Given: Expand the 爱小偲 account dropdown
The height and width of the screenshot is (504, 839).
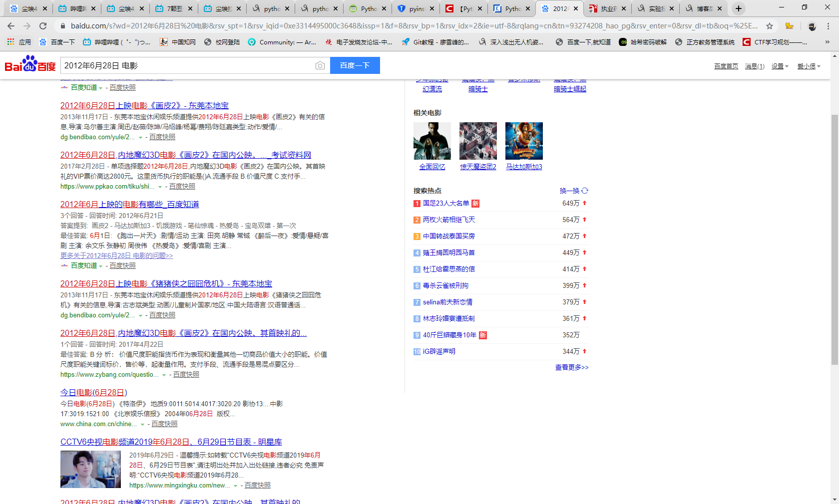Looking at the screenshot, I should tap(809, 66).
